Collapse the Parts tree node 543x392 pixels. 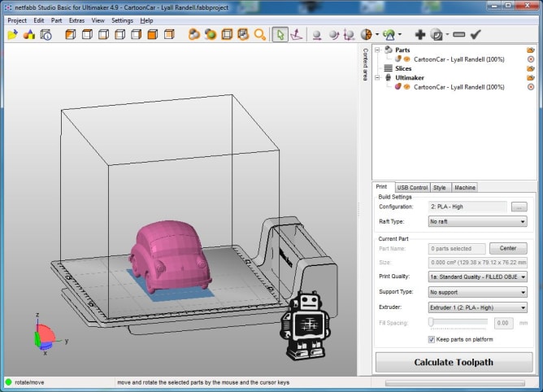(377, 50)
